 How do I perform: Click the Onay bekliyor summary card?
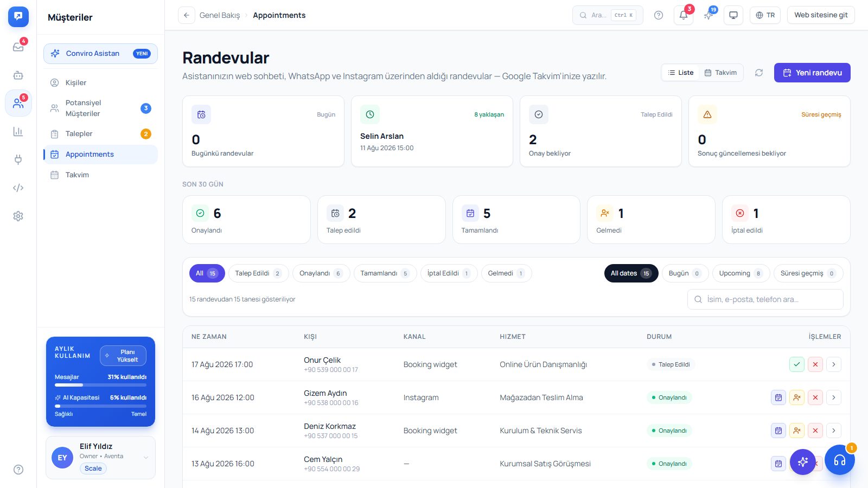[x=601, y=131]
